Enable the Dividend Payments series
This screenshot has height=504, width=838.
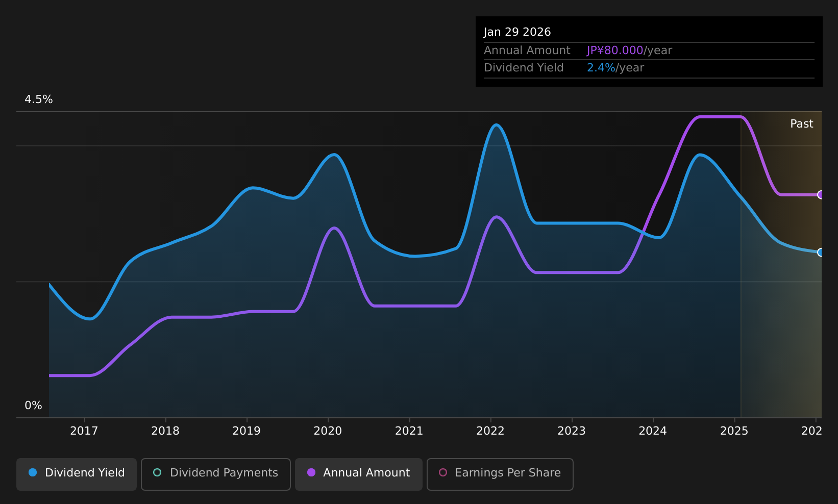pos(216,474)
